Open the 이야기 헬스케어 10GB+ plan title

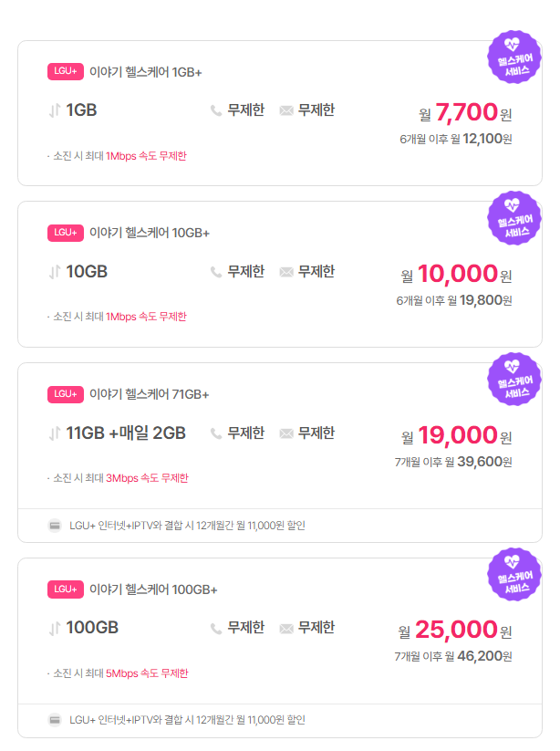(x=150, y=233)
